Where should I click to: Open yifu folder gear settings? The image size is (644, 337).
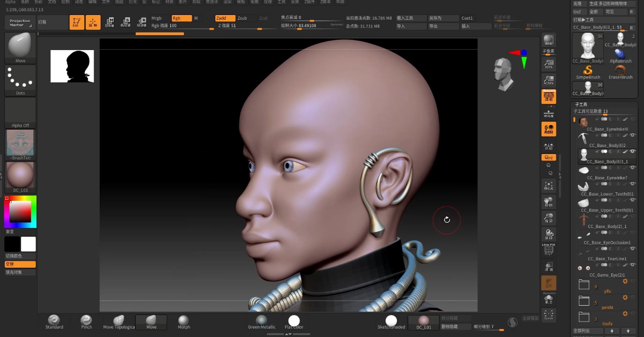tap(625, 282)
